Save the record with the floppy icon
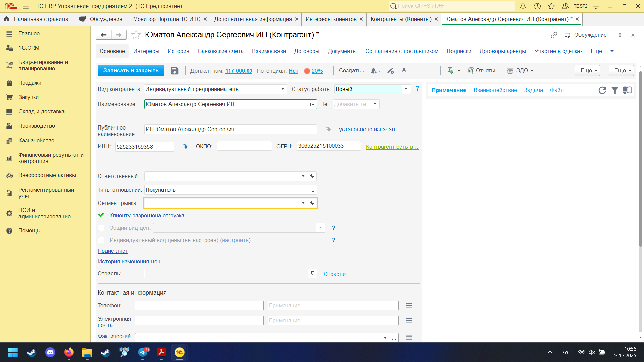Image resolution: width=644 pixels, height=362 pixels. (174, 71)
